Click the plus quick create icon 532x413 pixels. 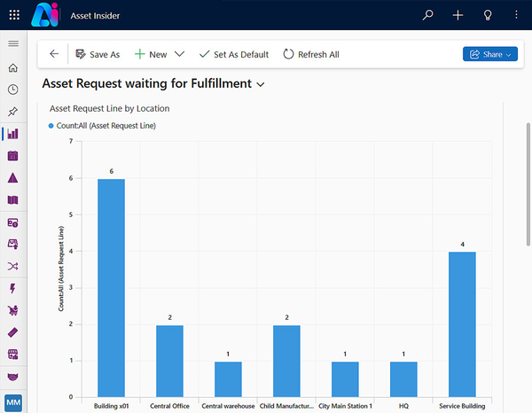(x=458, y=15)
